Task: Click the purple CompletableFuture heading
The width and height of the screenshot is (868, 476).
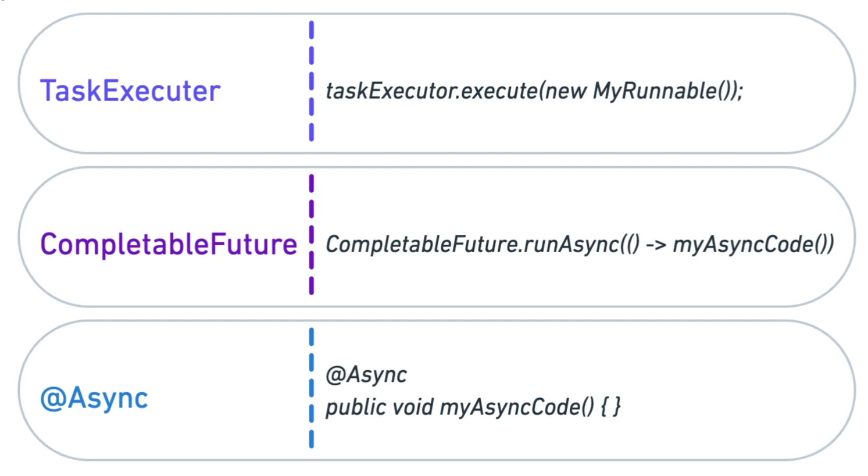Action: point(169,244)
